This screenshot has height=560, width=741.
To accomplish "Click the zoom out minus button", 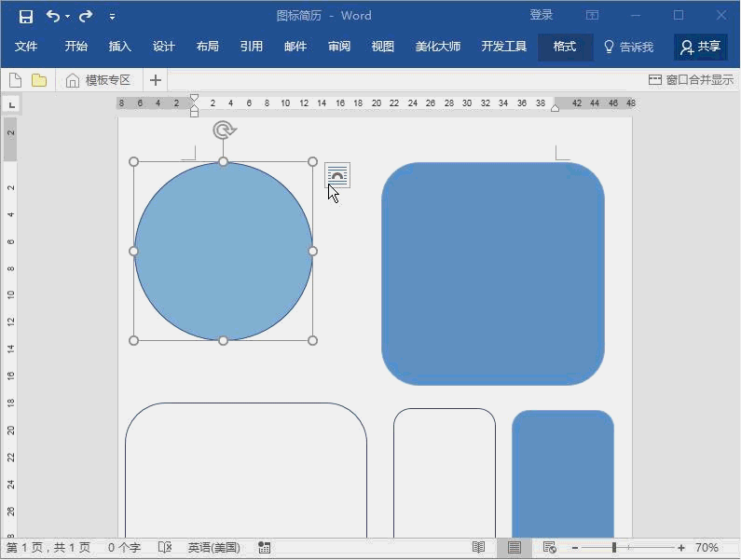I will pos(575,548).
